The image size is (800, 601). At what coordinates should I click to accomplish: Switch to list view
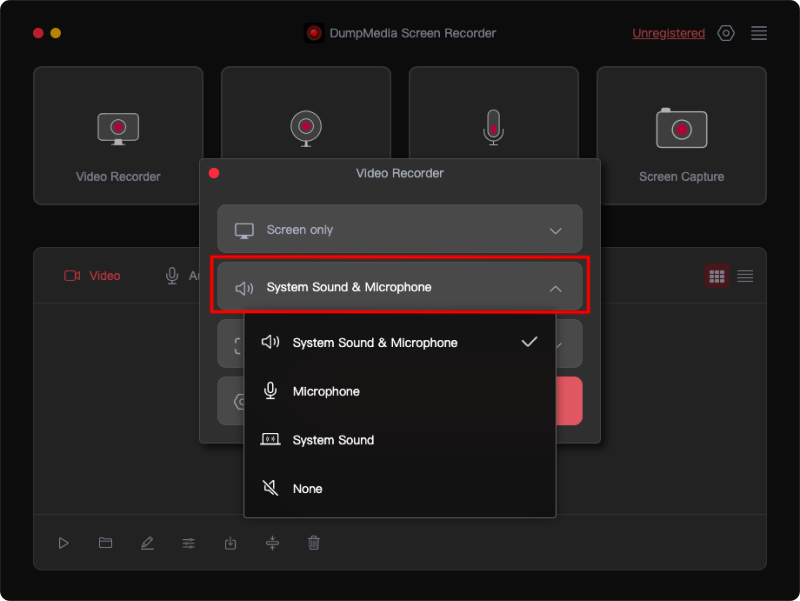coord(745,276)
